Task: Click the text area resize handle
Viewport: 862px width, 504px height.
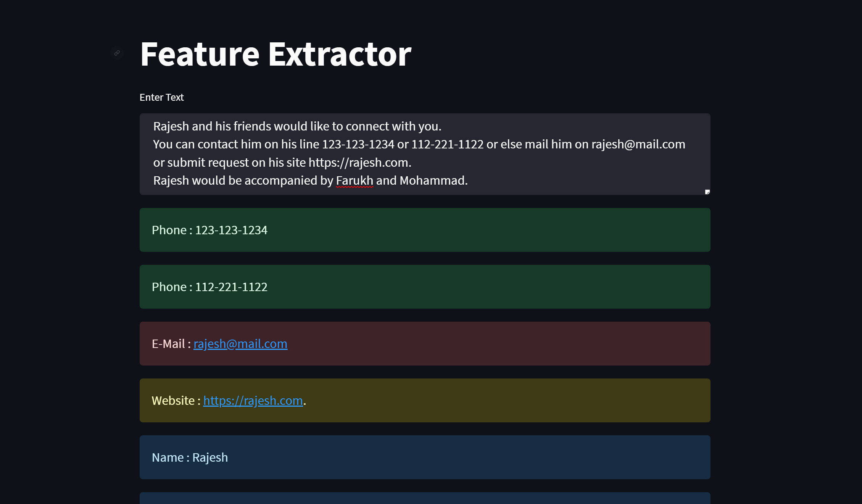Action: (707, 192)
